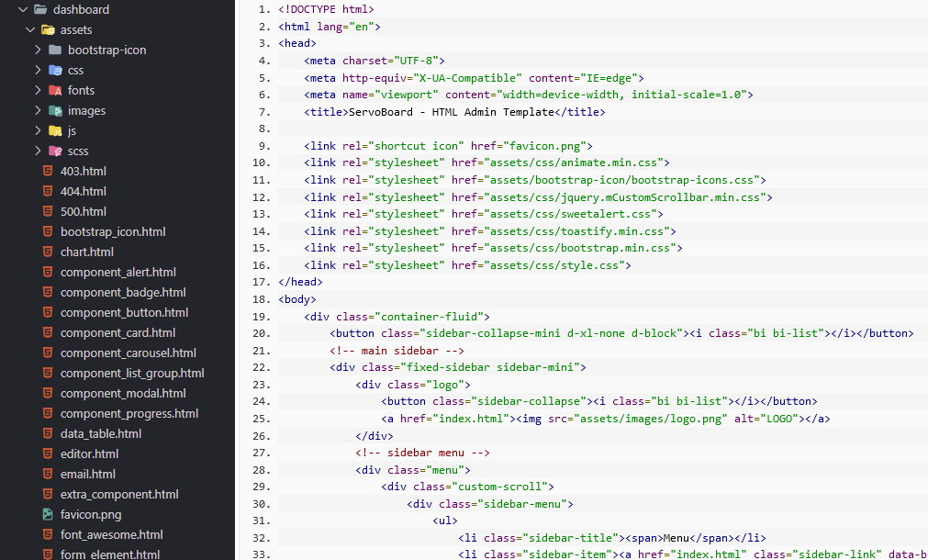Viewport: 928px width, 560px height.
Task: Click HTML5 icon beside component_badge.html
Action: [x=48, y=292]
